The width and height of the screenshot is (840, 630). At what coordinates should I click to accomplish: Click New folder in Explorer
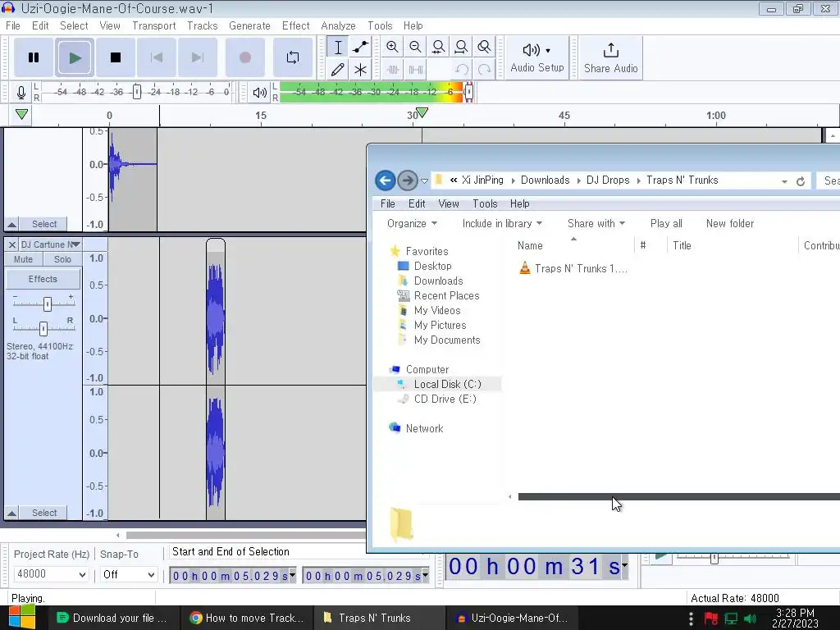tap(729, 223)
